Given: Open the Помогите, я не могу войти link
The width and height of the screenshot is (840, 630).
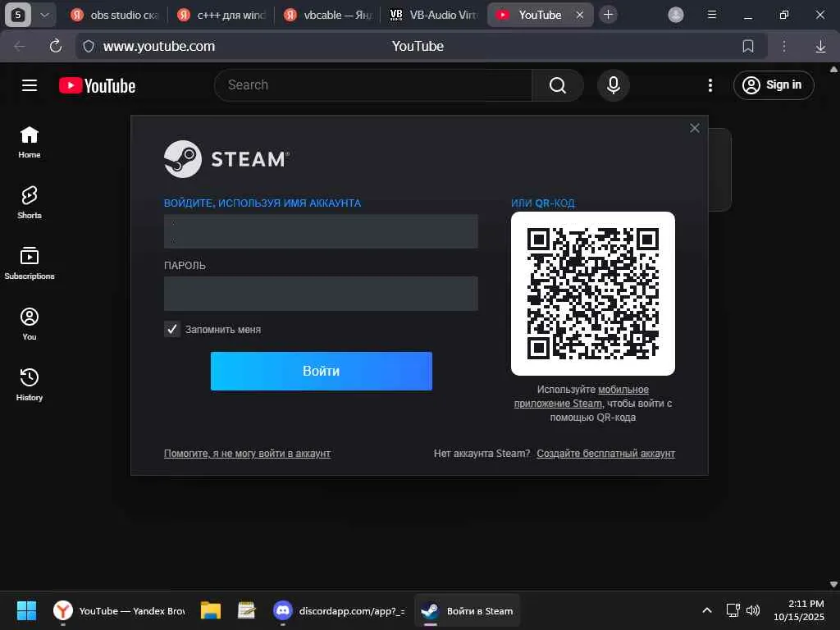Looking at the screenshot, I should [x=247, y=453].
